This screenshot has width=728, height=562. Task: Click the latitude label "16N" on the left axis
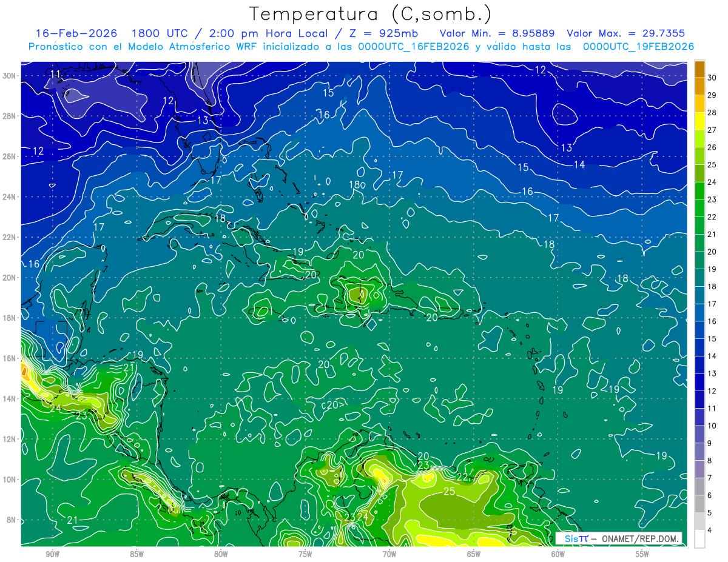[9, 358]
